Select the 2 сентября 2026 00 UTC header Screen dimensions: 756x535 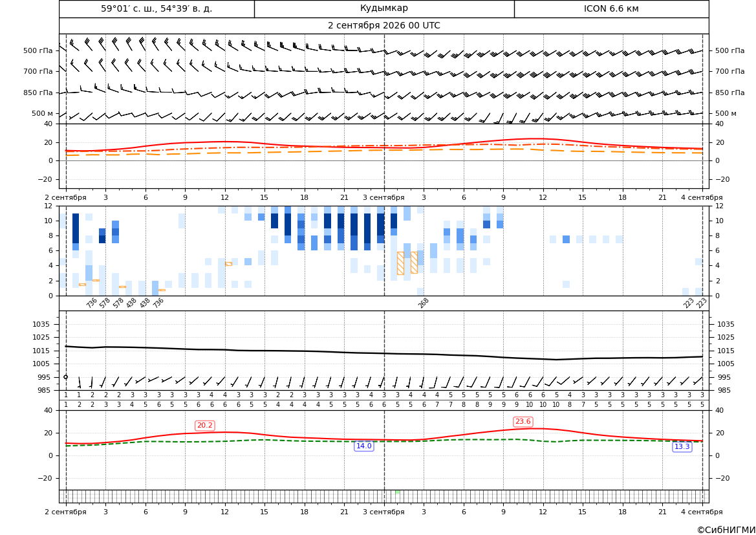click(x=383, y=26)
